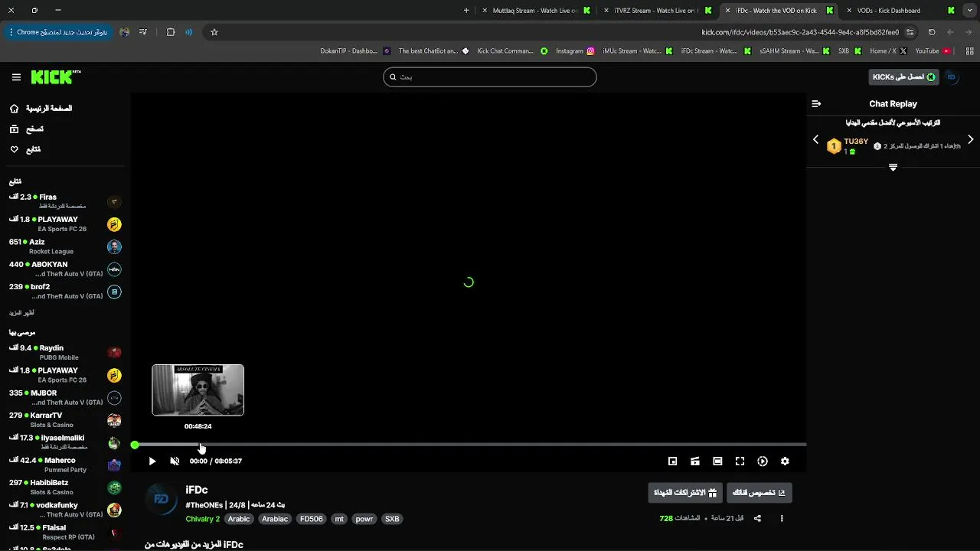
Task: Open Maherco Pummel Party channel avatar
Action: [x=114, y=465]
